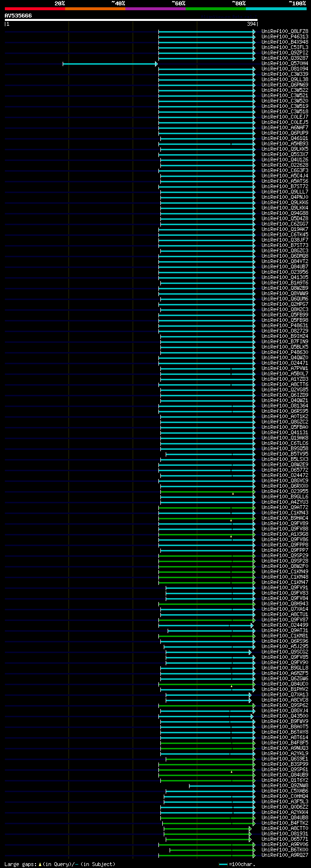
Task: Click the UniRef100_C6G3F3 label
Action: 285,170
